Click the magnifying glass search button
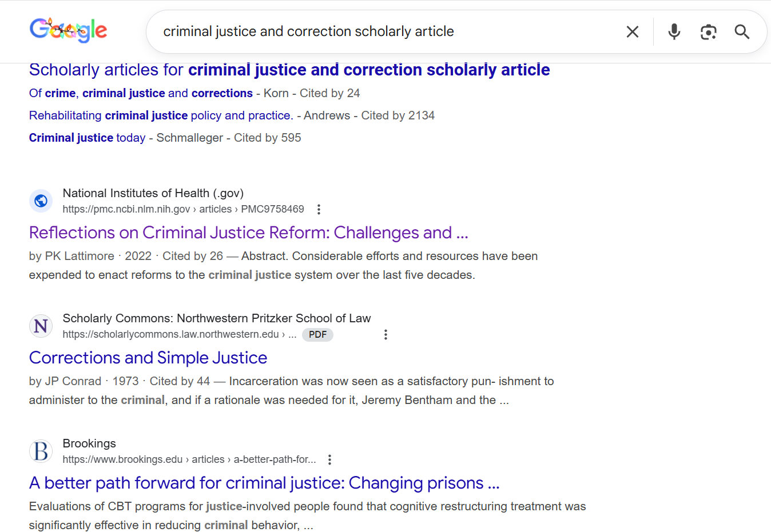 pyautogui.click(x=742, y=32)
